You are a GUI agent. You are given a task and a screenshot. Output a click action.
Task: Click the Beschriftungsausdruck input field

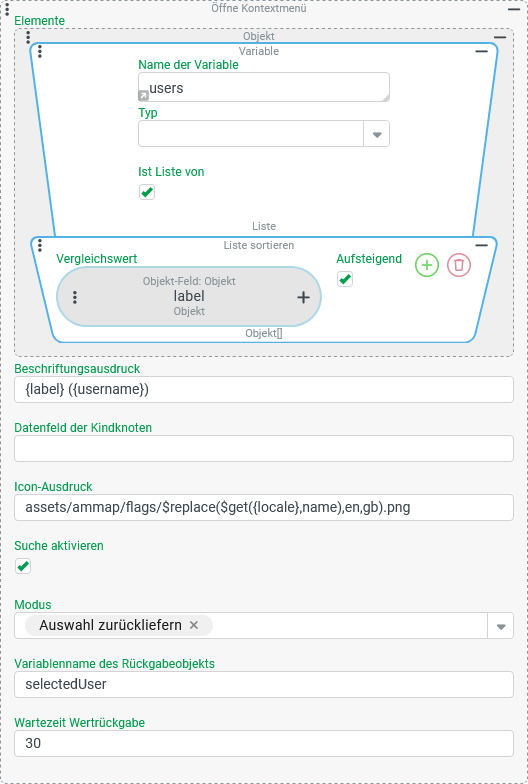[264, 390]
